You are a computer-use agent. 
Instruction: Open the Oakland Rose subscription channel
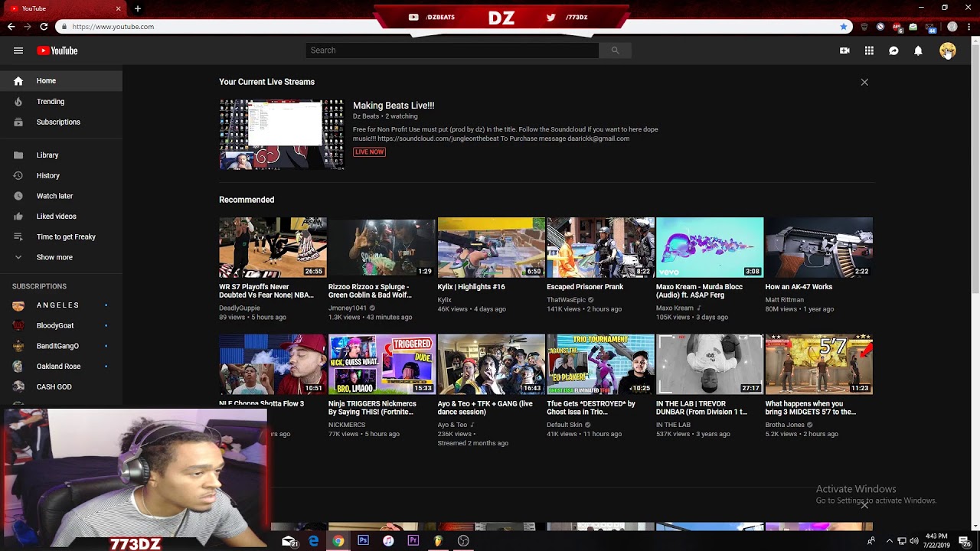(x=61, y=366)
